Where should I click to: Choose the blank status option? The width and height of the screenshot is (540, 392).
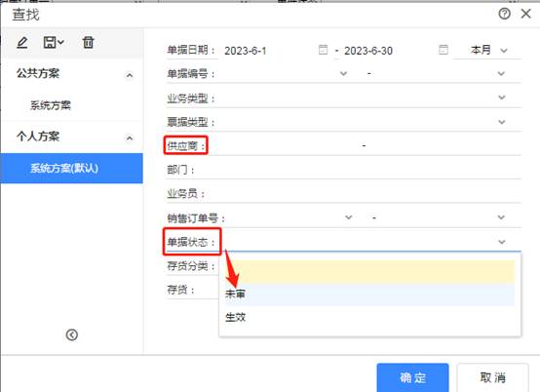coord(369,272)
